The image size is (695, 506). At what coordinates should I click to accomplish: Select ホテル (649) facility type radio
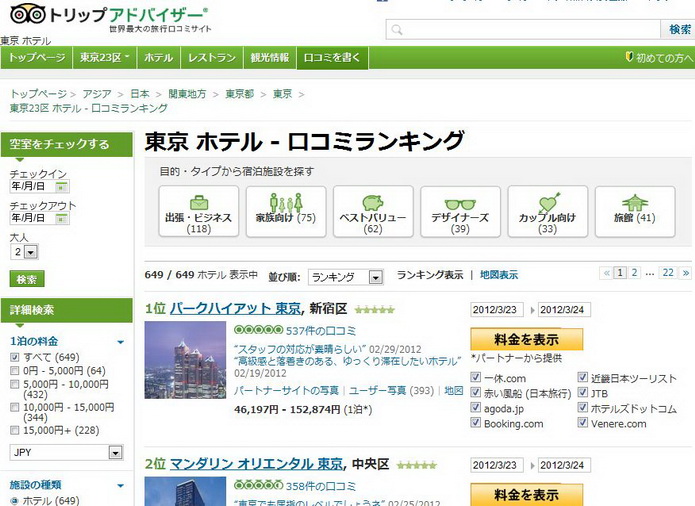15,501
